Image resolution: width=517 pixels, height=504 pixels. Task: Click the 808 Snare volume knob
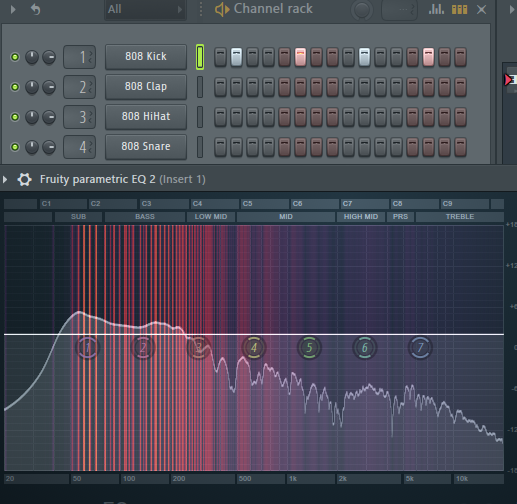49,147
